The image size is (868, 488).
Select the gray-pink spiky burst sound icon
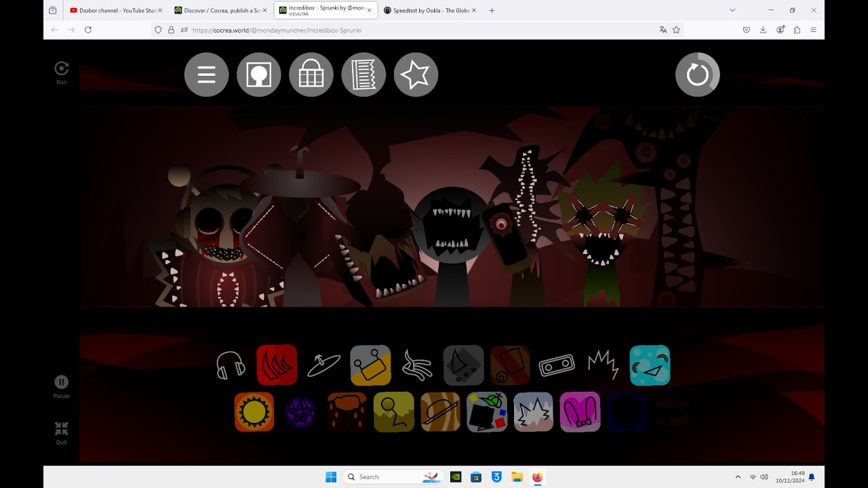pyautogui.click(x=534, y=412)
